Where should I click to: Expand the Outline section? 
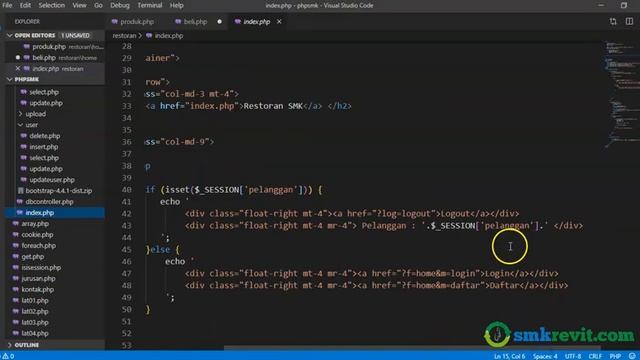pyautogui.click(x=9, y=345)
